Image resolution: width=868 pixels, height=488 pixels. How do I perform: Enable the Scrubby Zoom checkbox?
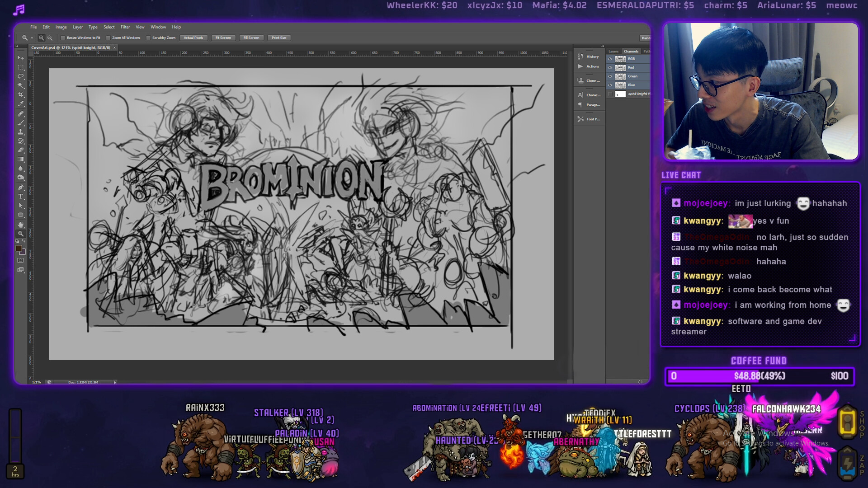(x=148, y=38)
